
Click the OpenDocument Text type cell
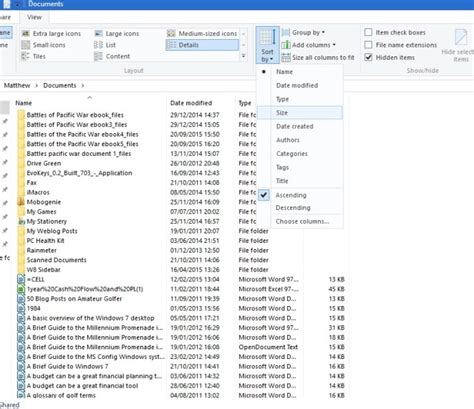pos(268,347)
